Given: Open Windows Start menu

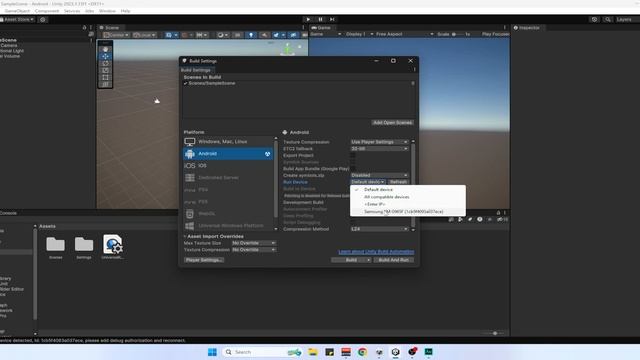Looking at the screenshot, I should (x=212, y=352).
